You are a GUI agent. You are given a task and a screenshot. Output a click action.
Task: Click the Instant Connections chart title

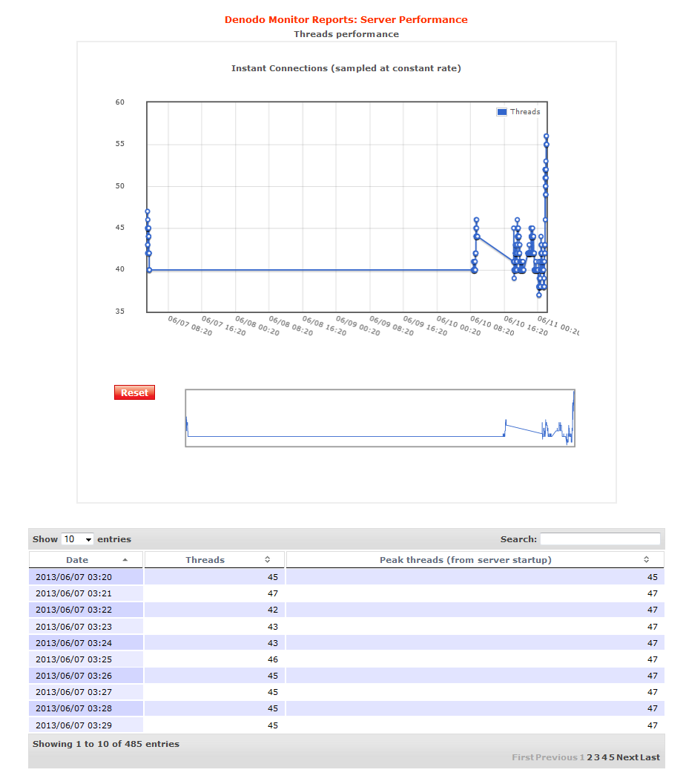click(x=346, y=68)
